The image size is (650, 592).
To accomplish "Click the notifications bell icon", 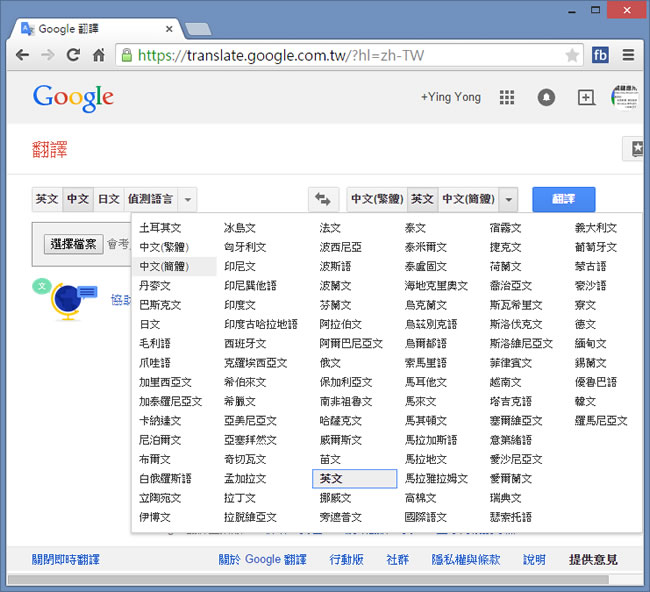I will pos(546,97).
